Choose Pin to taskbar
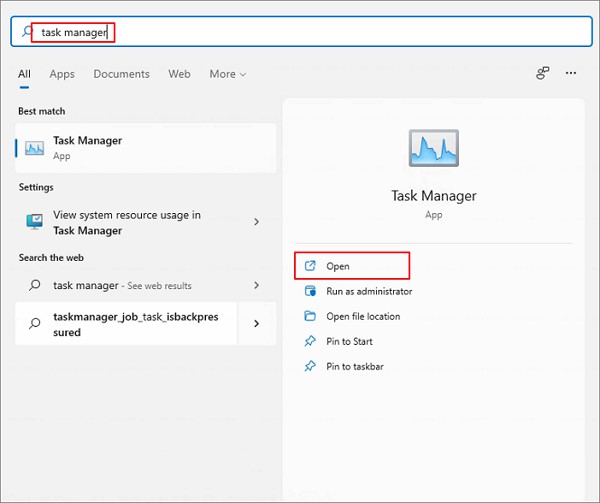600x503 pixels. coord(354,367)
